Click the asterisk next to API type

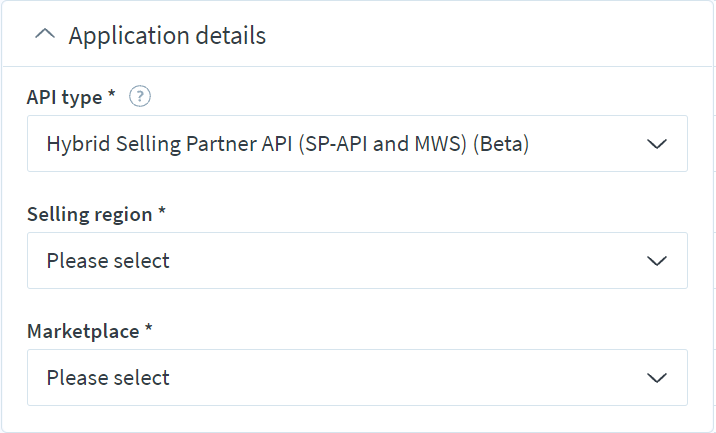(x=111, y=93)
